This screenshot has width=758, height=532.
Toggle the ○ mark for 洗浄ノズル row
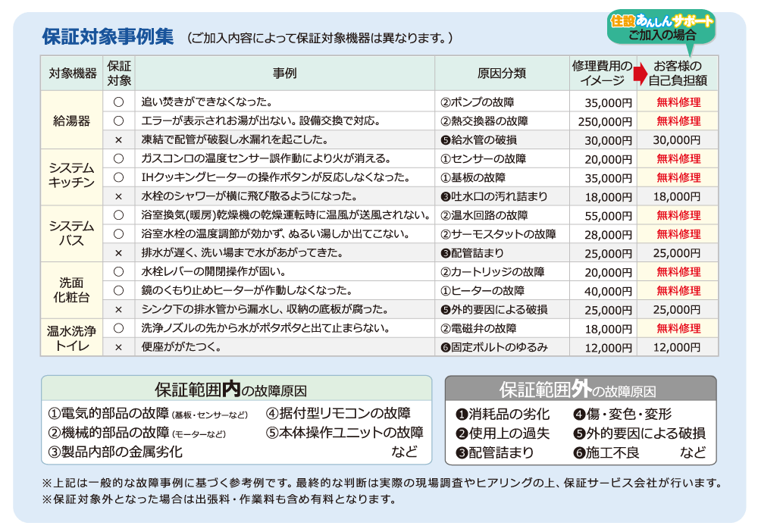coord(118,328)
